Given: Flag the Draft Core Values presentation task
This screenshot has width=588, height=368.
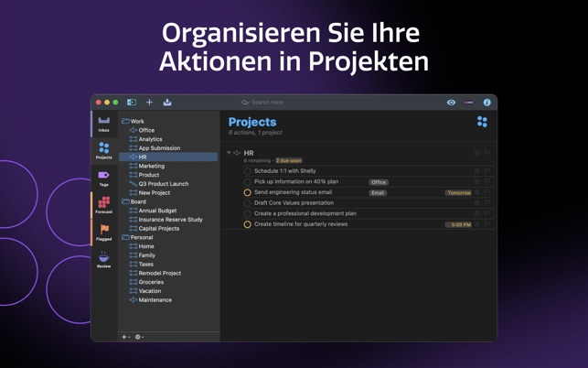Looking at the screenshot, I should click(487, 203).
